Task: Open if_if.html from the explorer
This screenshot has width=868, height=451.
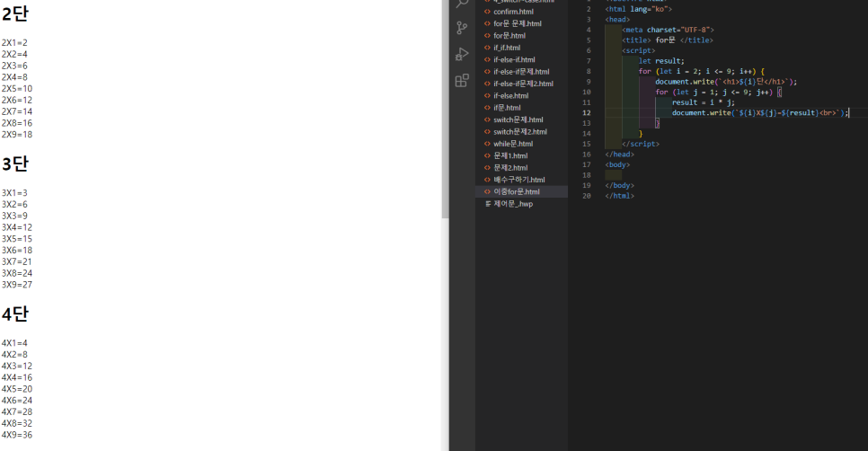Action: pyautogui.click(x=507, y=48)
